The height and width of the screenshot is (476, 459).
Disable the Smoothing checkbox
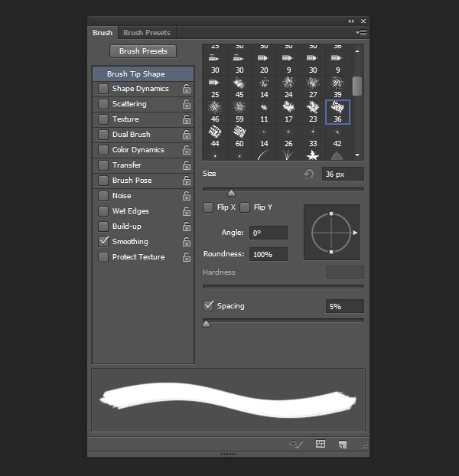tap(103, 242)
